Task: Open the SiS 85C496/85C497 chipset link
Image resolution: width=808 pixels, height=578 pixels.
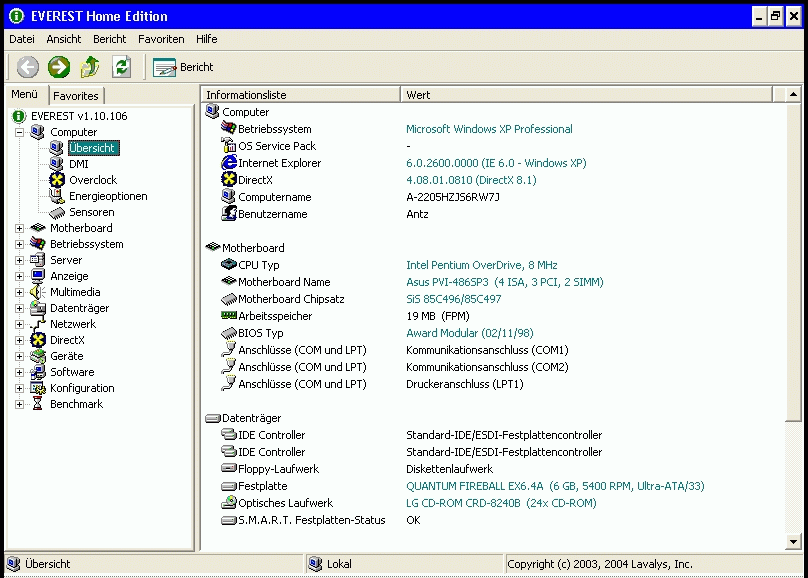Action: click(453, 299)
